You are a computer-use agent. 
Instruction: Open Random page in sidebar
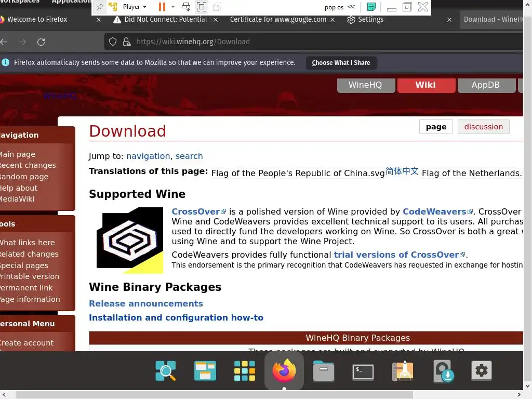coord(24,177)
